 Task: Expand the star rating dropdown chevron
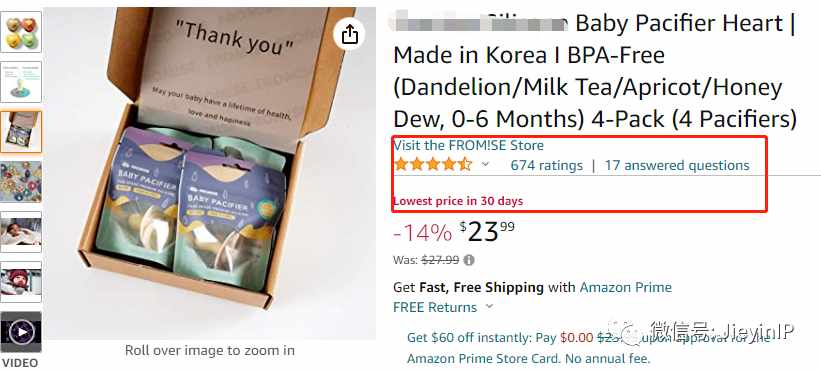click(x=485, y=164)
